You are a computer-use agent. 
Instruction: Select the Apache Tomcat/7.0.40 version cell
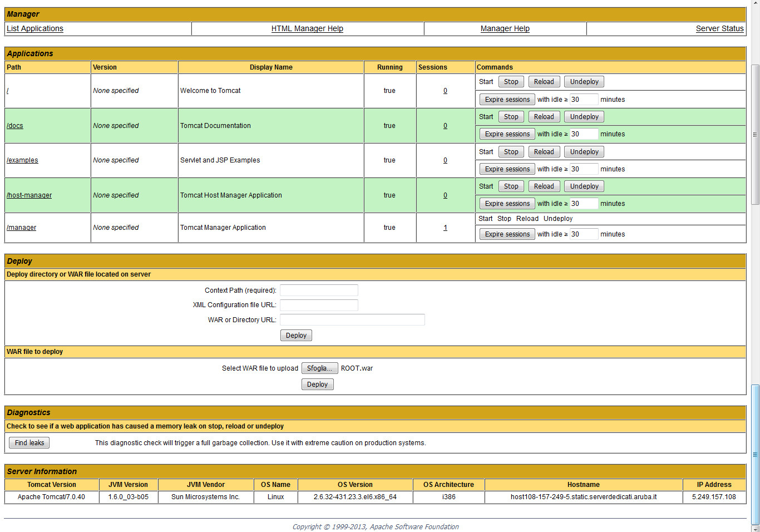pos(51,497)
